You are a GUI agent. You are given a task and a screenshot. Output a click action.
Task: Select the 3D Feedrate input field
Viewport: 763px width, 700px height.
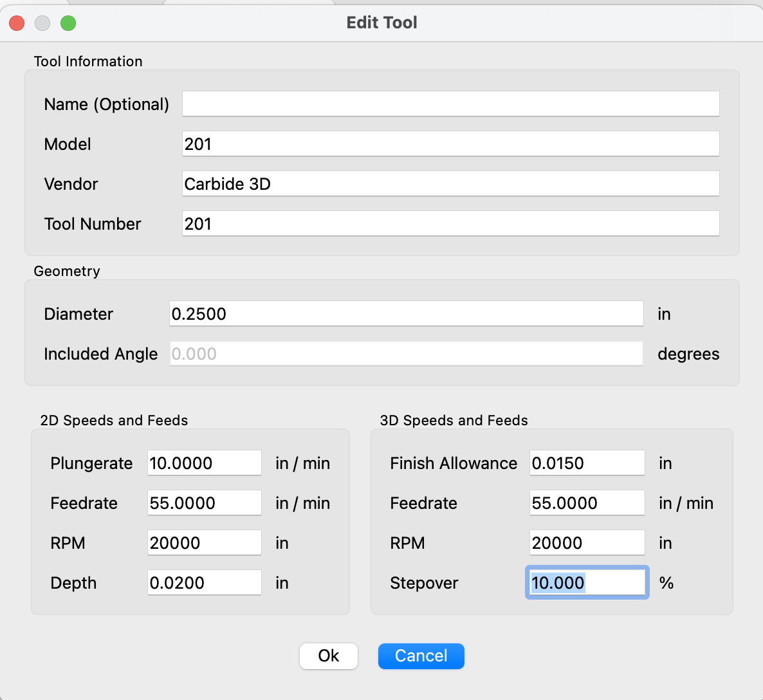click(x=587, y=503)
